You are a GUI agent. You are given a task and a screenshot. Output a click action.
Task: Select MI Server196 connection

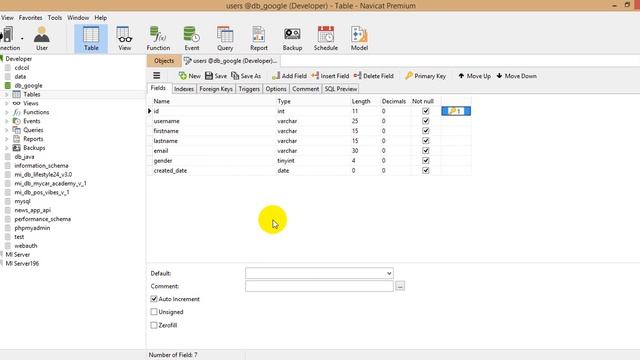pyautogui.click(x=22, y=263)
